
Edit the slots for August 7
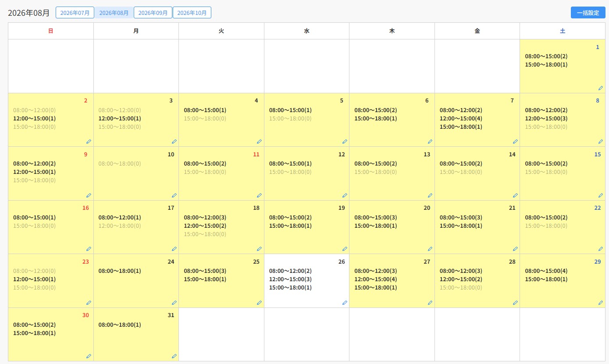[x=515, y=141]
